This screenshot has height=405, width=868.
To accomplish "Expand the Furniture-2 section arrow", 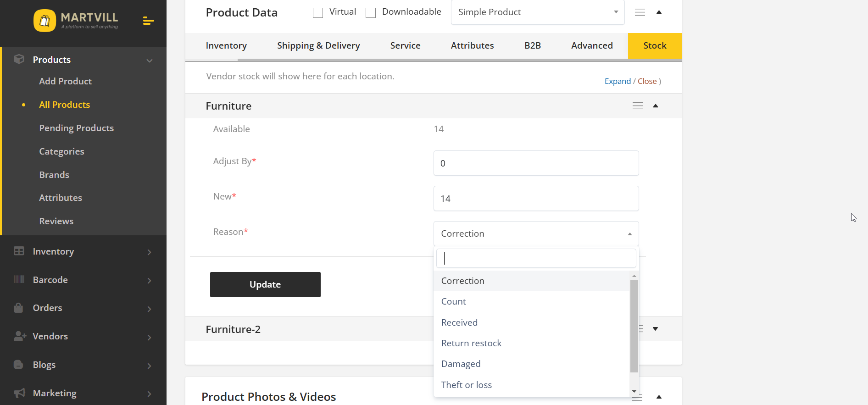I will point(655,329).
